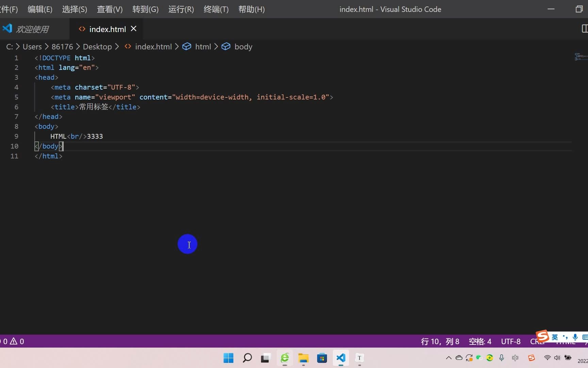Switch to the 欢迎使用 tab

click(32, 29)
